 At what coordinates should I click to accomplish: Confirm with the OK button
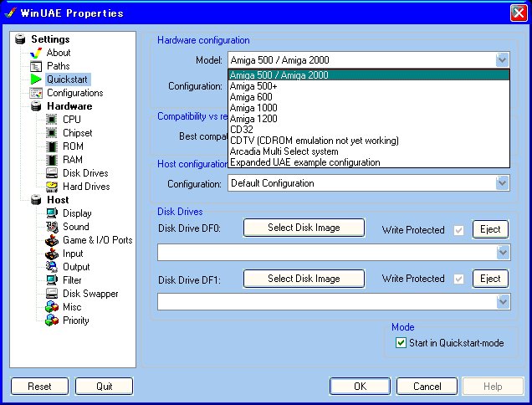[360, 387]
